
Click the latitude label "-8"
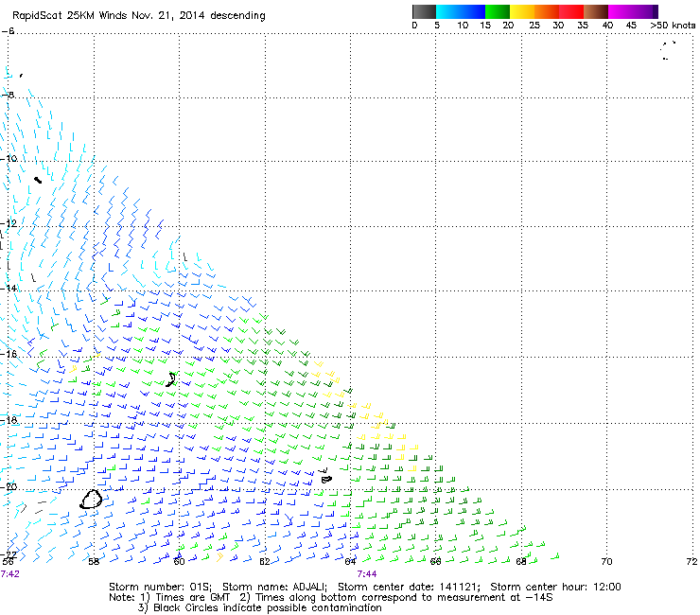click(8, 95)
